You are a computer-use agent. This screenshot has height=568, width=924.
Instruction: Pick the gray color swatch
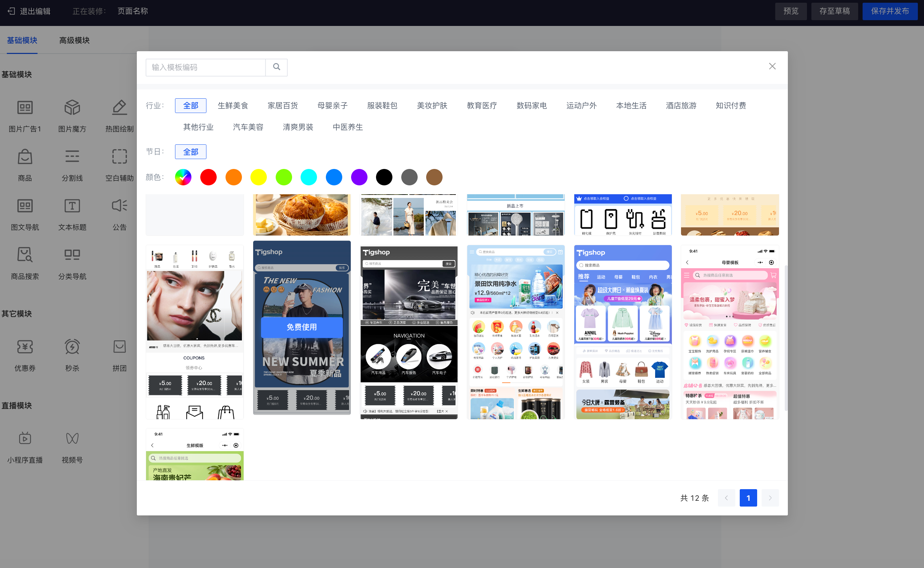tap(409, 177)
